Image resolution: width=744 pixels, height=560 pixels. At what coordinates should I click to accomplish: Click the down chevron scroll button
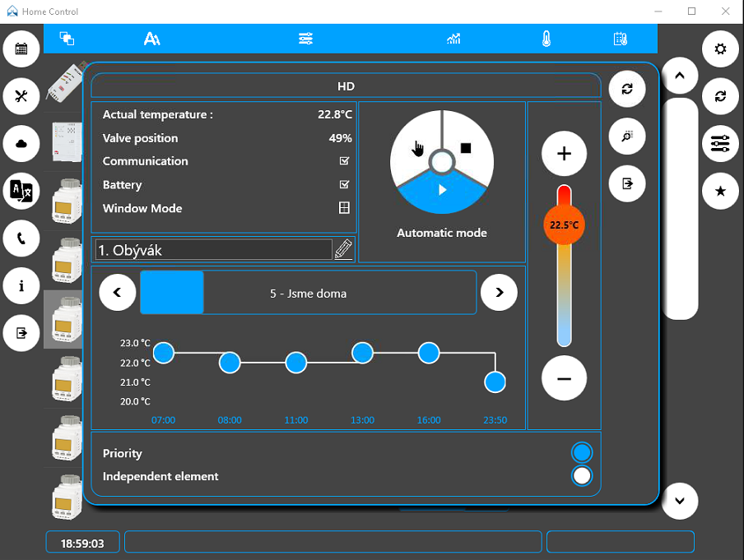point(680,501)
